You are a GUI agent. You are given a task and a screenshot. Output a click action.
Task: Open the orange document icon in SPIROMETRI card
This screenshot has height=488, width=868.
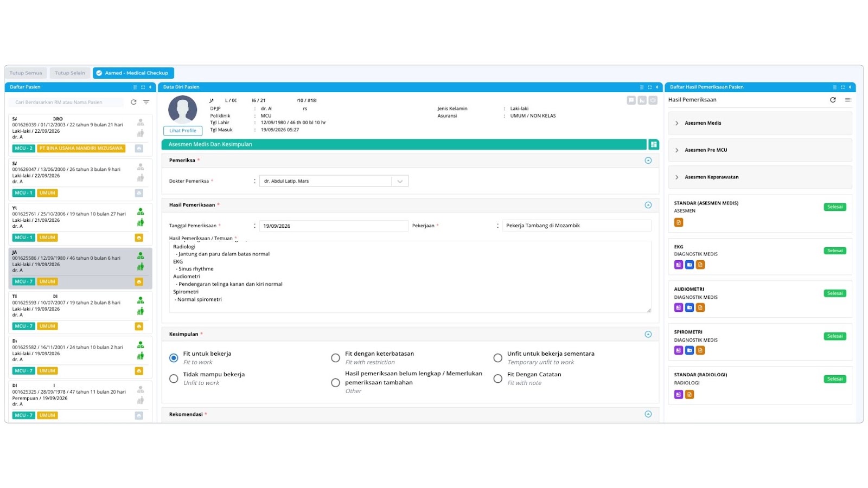click(x=700, y=350)
